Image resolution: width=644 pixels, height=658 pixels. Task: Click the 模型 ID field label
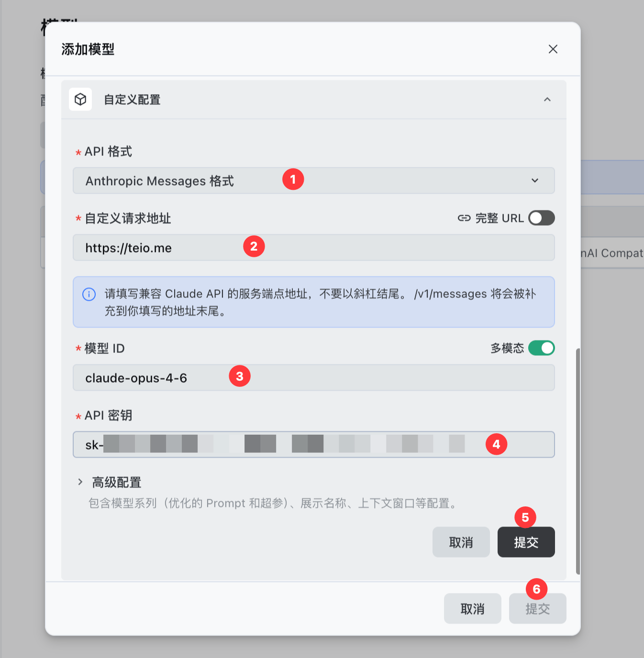tap(105, 349)
